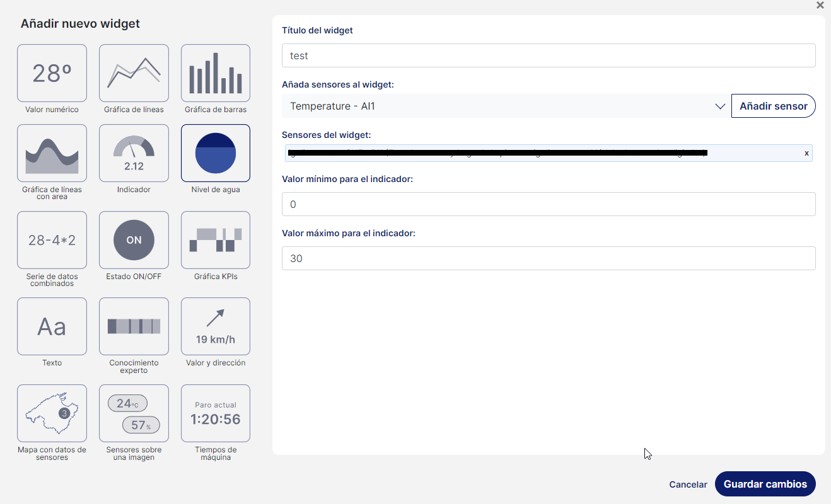Choose the Gráfica KPIs widget

tap(216, 240)
